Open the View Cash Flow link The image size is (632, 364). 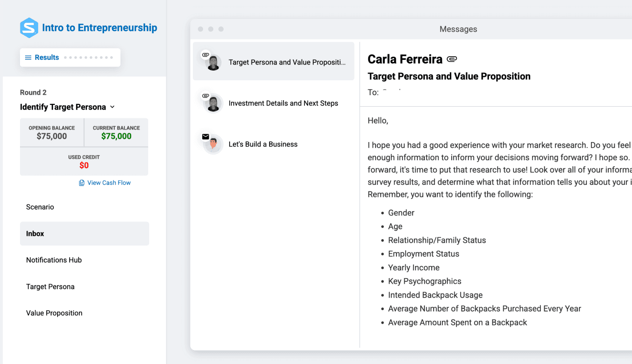click(x=109, y=183)
